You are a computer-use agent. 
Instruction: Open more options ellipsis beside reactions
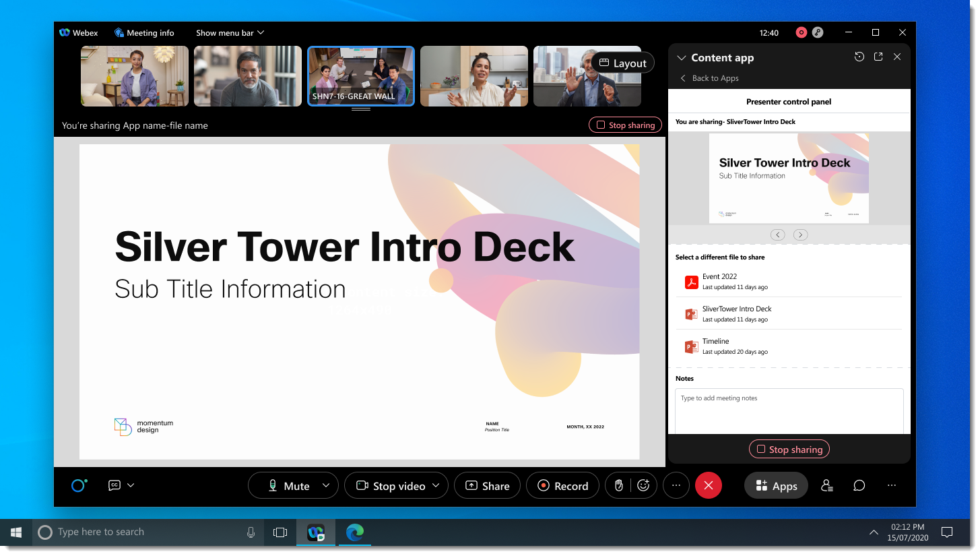pos(676,486)
